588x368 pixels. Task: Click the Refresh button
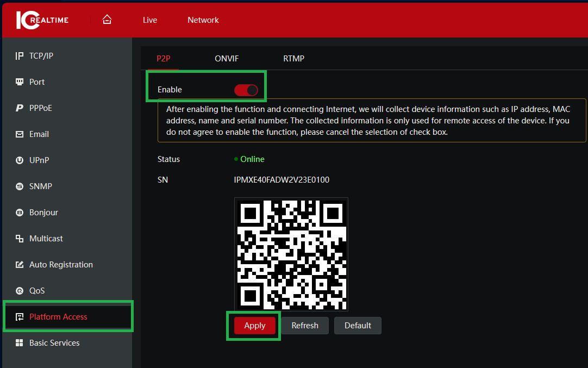point(305,326)
